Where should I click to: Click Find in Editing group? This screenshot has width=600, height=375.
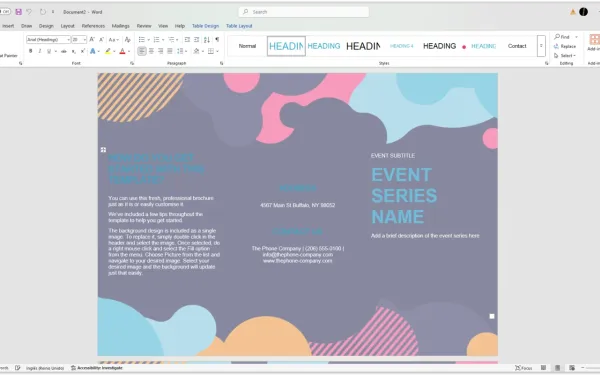[562, 37]
